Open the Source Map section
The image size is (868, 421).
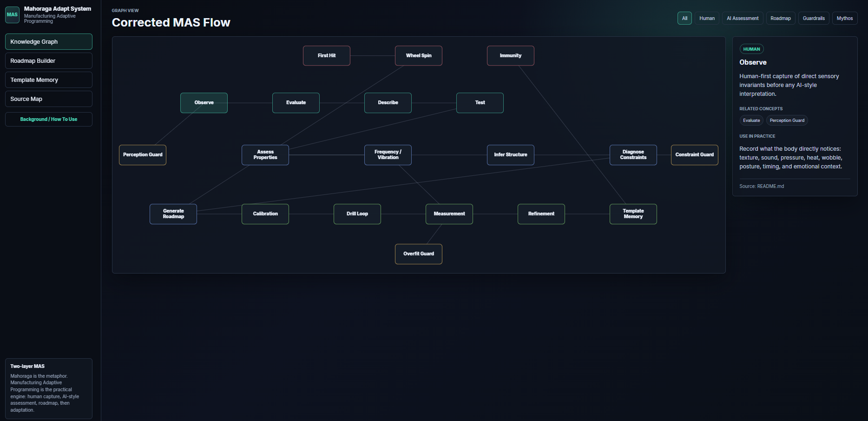point(49,99)
